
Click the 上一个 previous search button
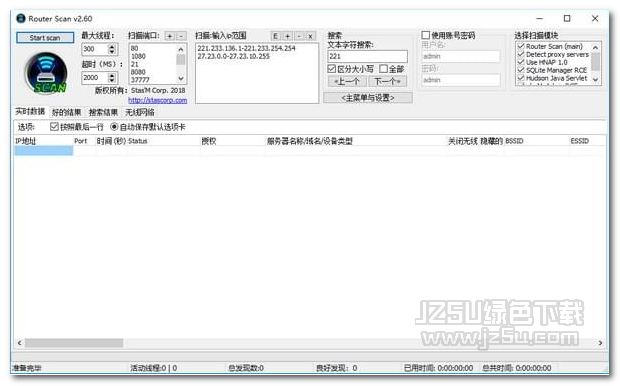click(x=347, y=81)
